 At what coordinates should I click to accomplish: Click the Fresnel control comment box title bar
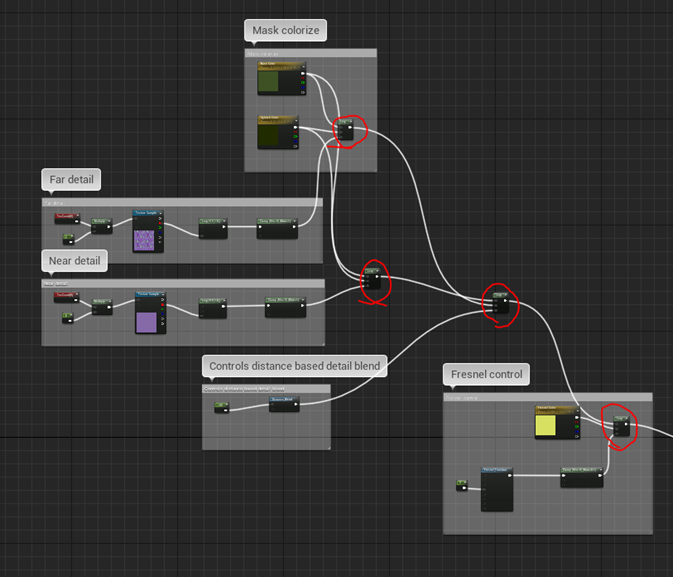point(548,398)
